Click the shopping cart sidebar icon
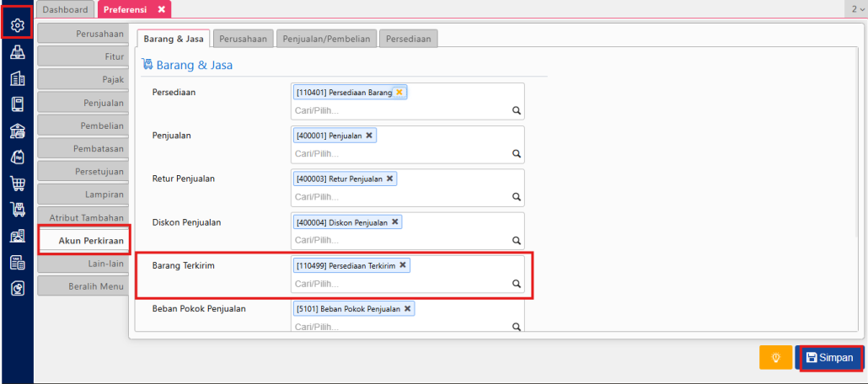 [x=17, y=184]
